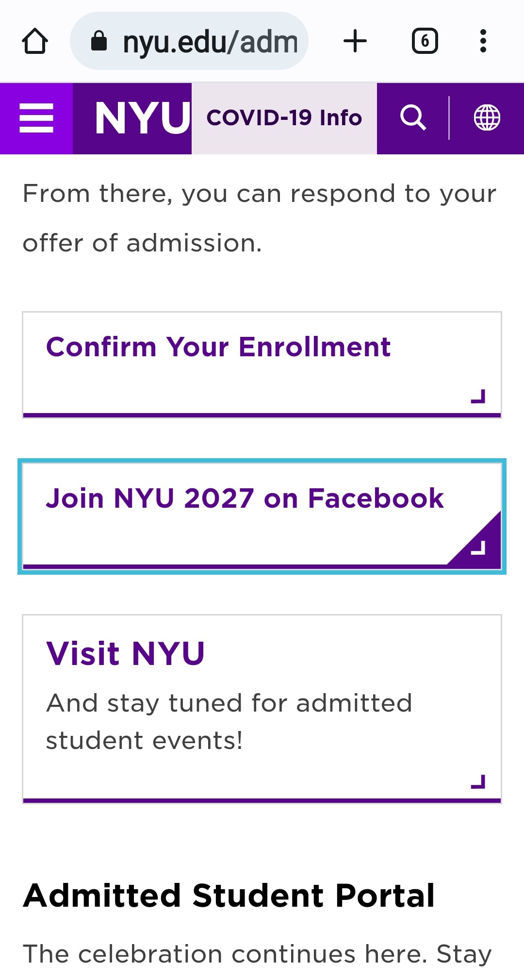Screen dimensions: 524x980
Task: Click the nyu.edu address bar
Action: coord(210,41)
